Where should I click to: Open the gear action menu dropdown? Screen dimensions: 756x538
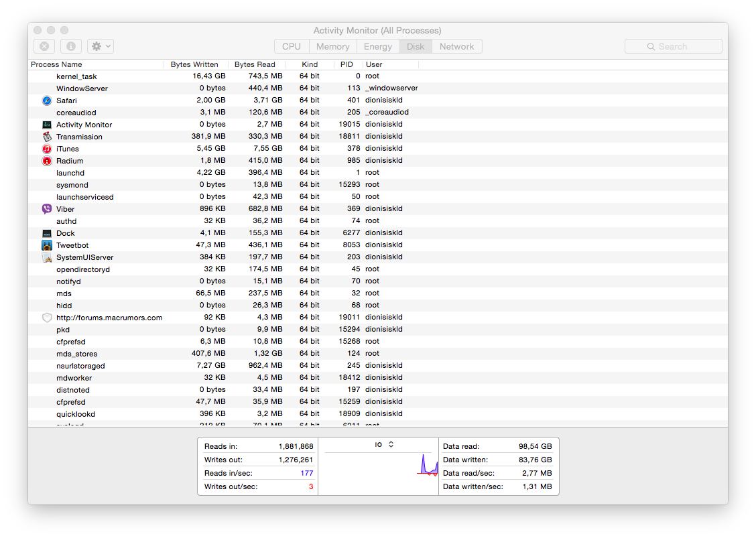tap(101, 46)
